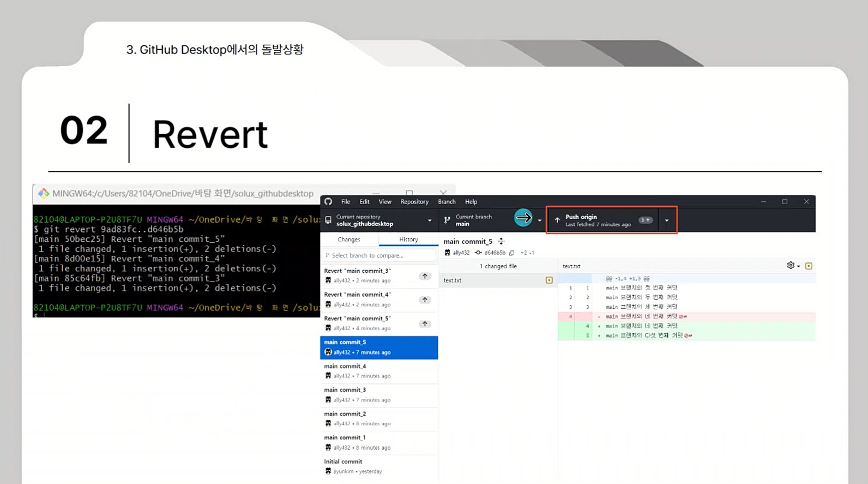Click terminal line [main 50bec25] Revert "main commit_5"
This screenshot has height=484, width=868.
click(x=129, y=239)
